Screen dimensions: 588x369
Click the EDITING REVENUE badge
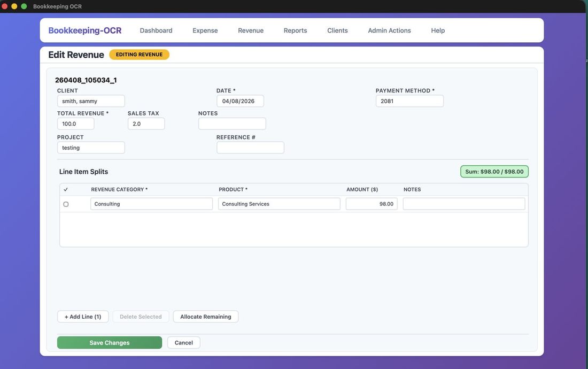[x=139, y=54]
